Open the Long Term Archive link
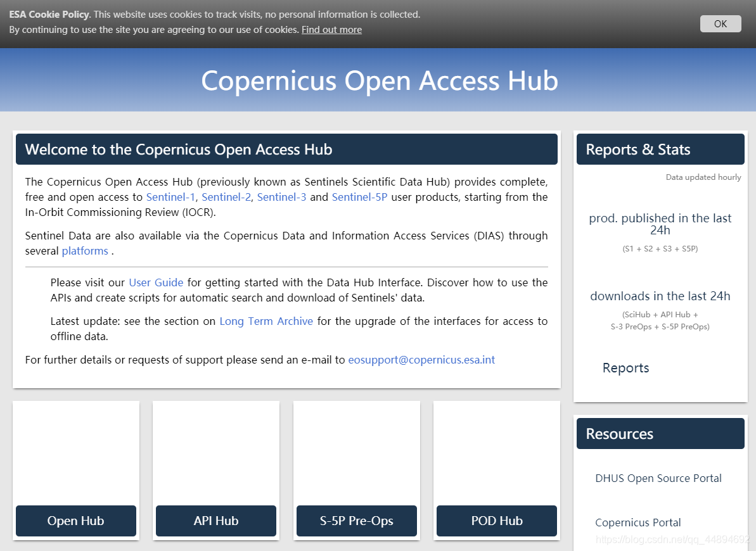The width and height of the screenshot is (756, 551). click(266, 321)
